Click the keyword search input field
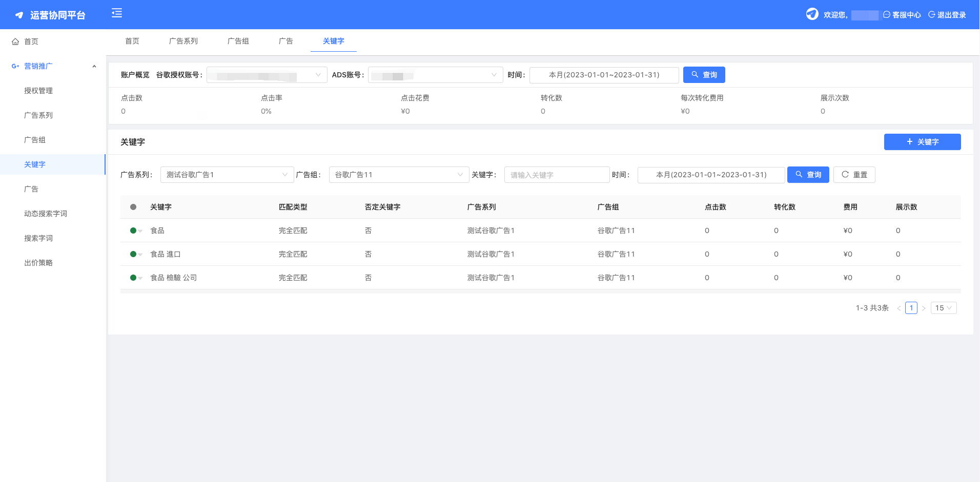 tap(557, 175)
